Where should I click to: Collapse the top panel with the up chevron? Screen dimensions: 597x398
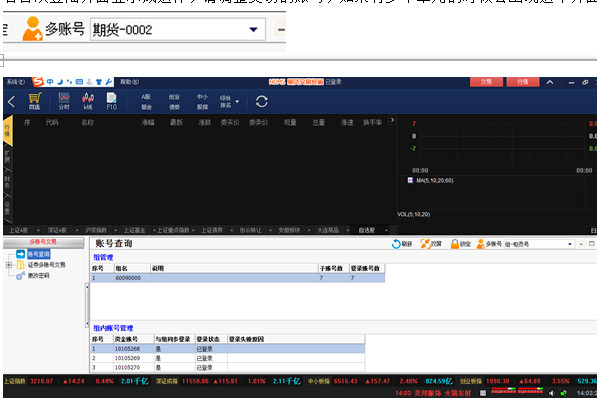550,82
